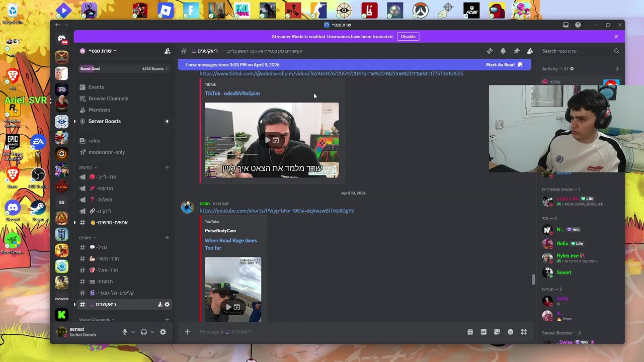Open notification settings bell icon
Viewport: 644px width, 362px height.
(503, 51)
